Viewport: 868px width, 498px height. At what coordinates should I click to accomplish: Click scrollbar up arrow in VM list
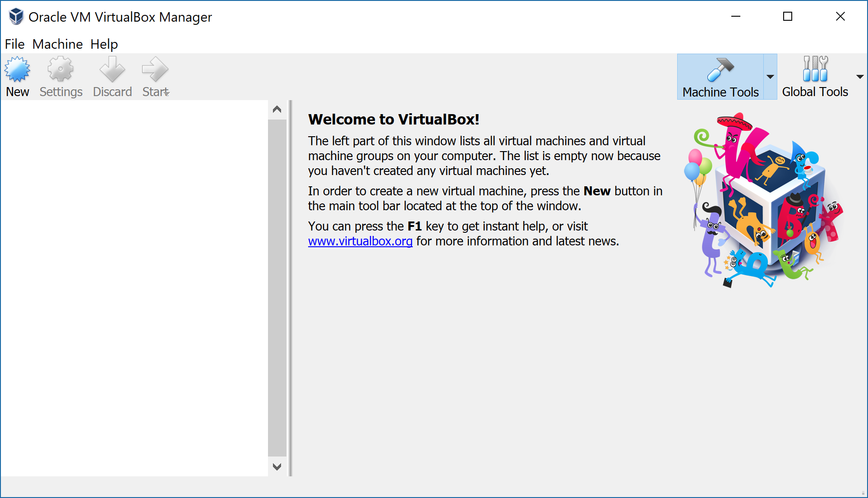pyautogui.click(x=277, y=110)
